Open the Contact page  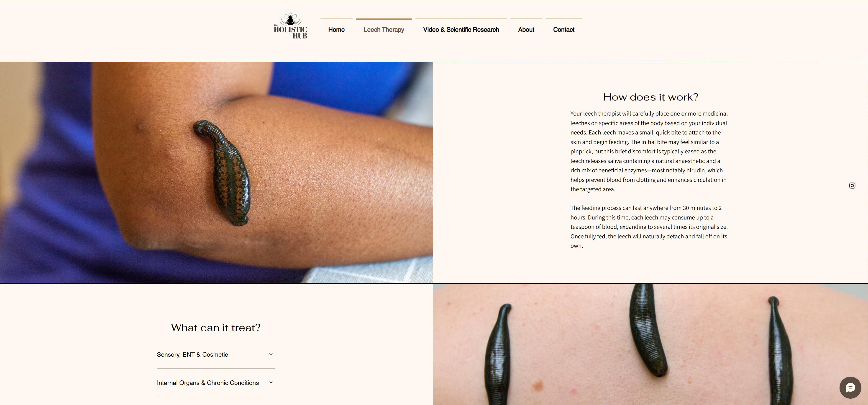564,30
